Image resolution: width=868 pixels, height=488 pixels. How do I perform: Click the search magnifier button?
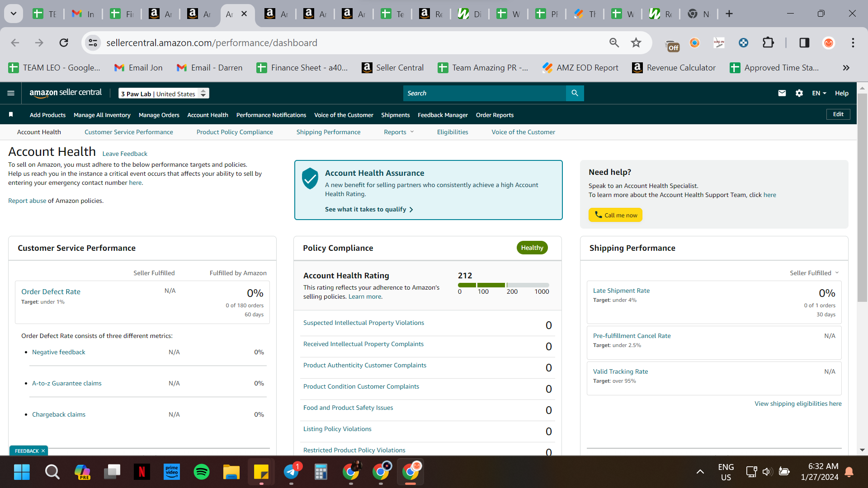pos(575,93)
